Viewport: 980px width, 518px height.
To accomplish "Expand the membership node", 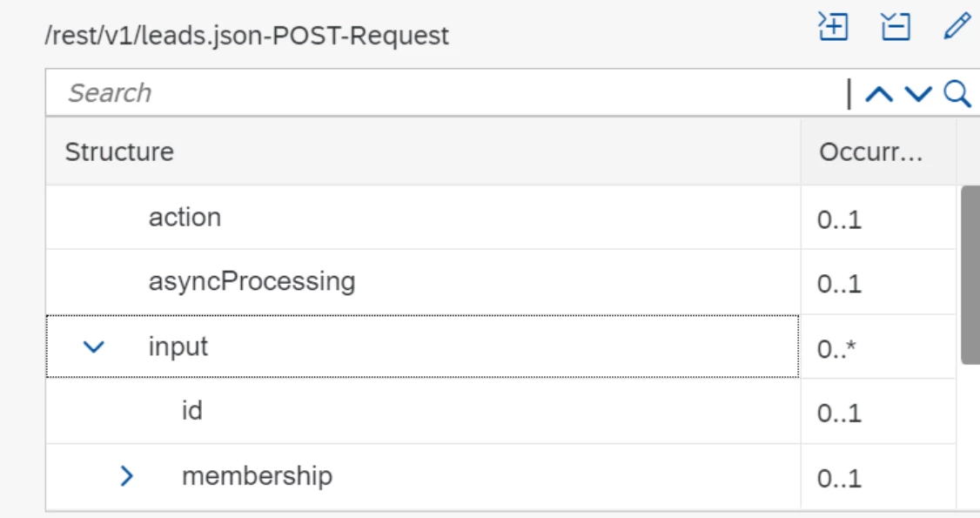I will pyautogui.click(x=127, y=476).
